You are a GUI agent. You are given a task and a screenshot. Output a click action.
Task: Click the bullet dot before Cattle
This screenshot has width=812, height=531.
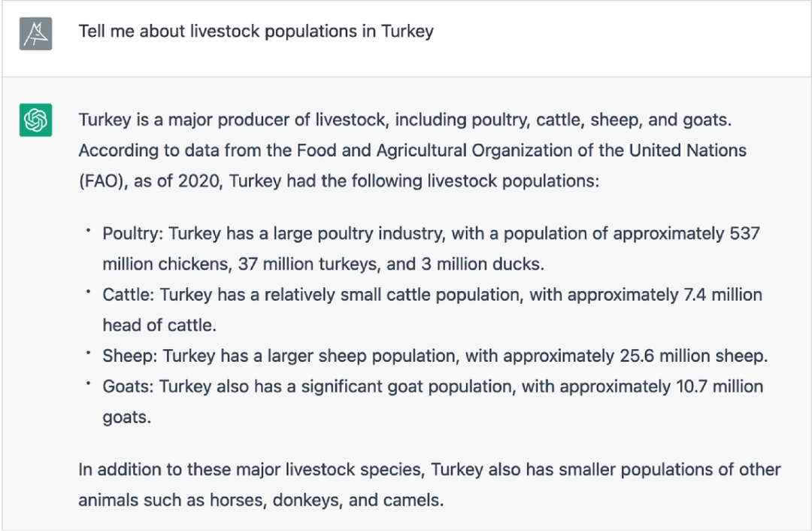point(88,292)
